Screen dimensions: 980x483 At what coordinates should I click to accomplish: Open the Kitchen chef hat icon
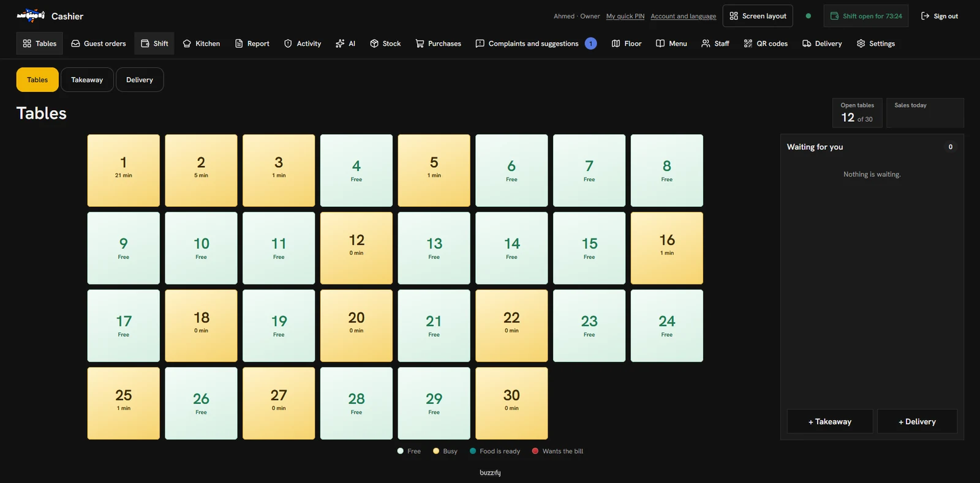tap(187, 43)
